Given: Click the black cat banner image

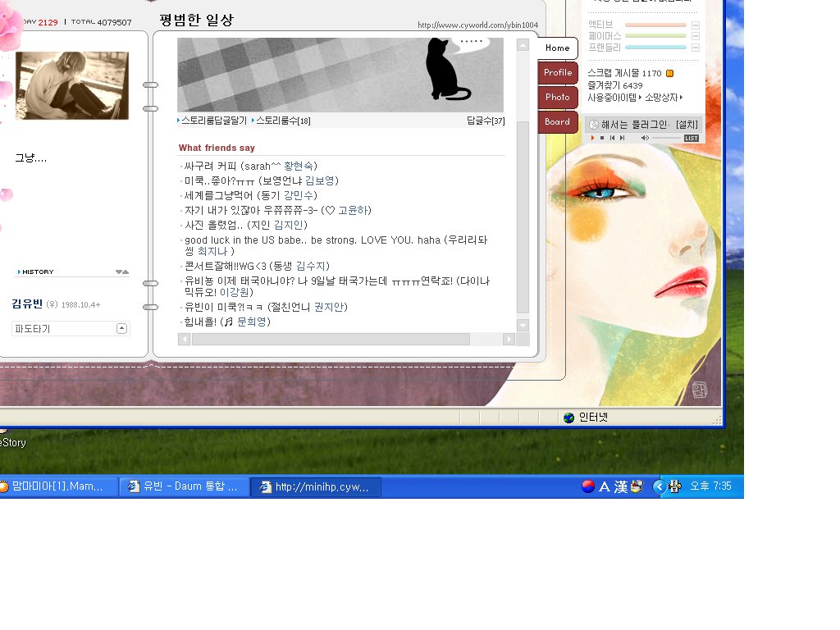Looking at the screenshot, I should 340,75.
